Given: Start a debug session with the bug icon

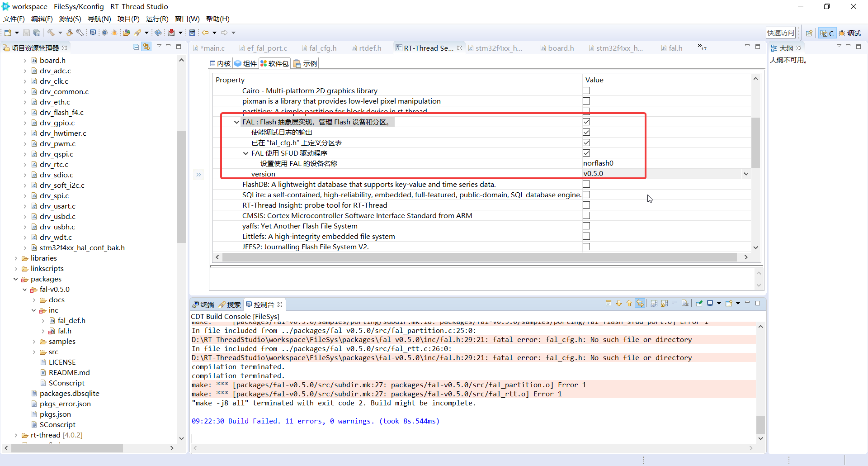Looking at the screenshot, I should pyautogui.click(x=114, y=33).
